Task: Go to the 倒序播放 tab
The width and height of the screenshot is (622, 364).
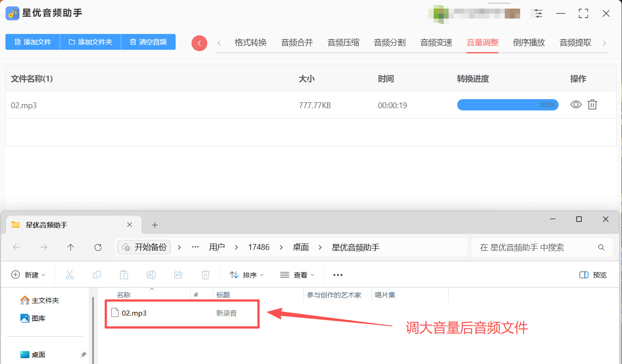Action: click(529, 43)
